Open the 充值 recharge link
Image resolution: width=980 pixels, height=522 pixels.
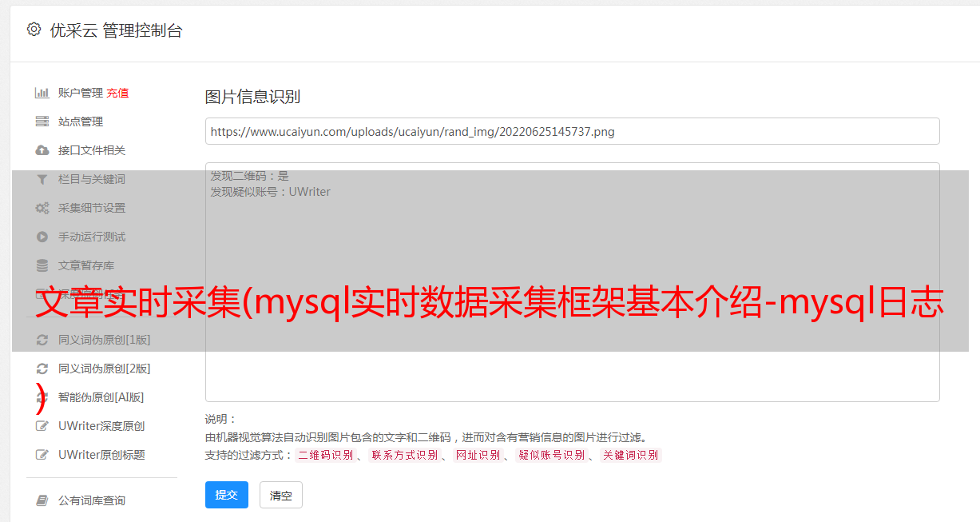point(117,93)
